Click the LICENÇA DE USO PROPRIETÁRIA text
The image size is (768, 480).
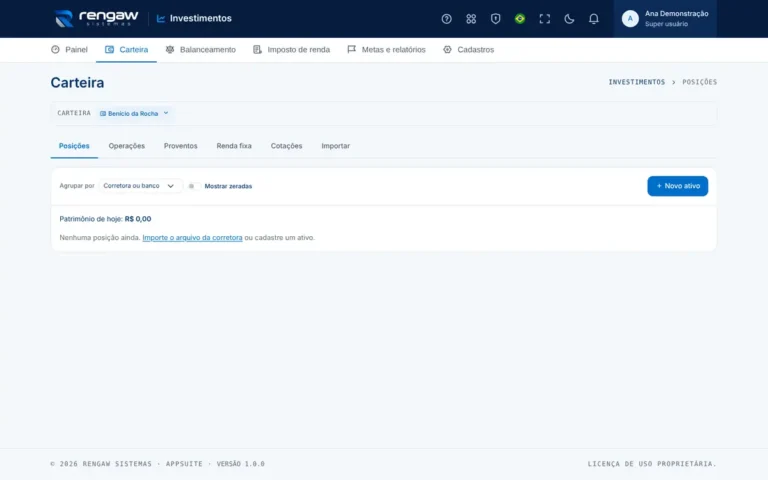(x=652, y=464)
